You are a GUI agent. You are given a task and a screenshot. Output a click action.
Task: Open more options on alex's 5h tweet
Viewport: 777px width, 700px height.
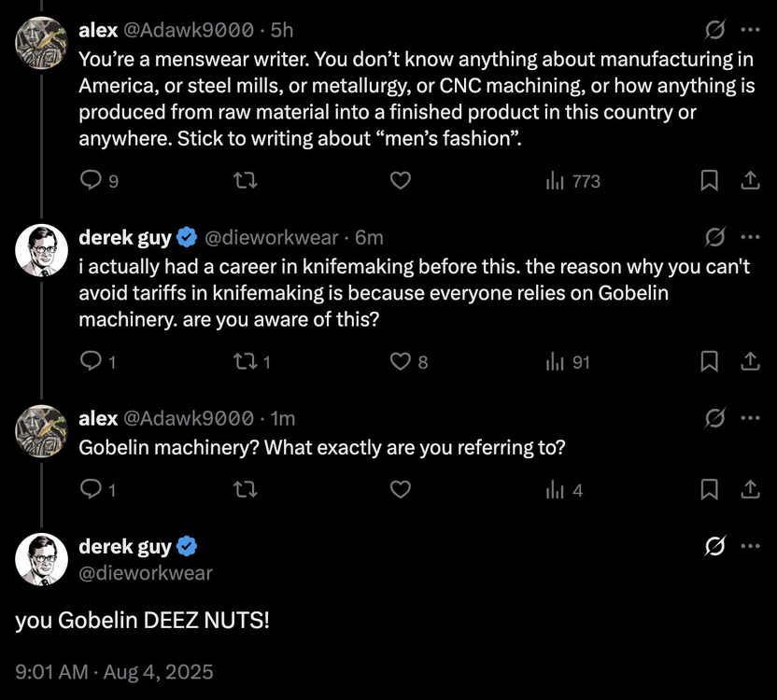[749, 30]
